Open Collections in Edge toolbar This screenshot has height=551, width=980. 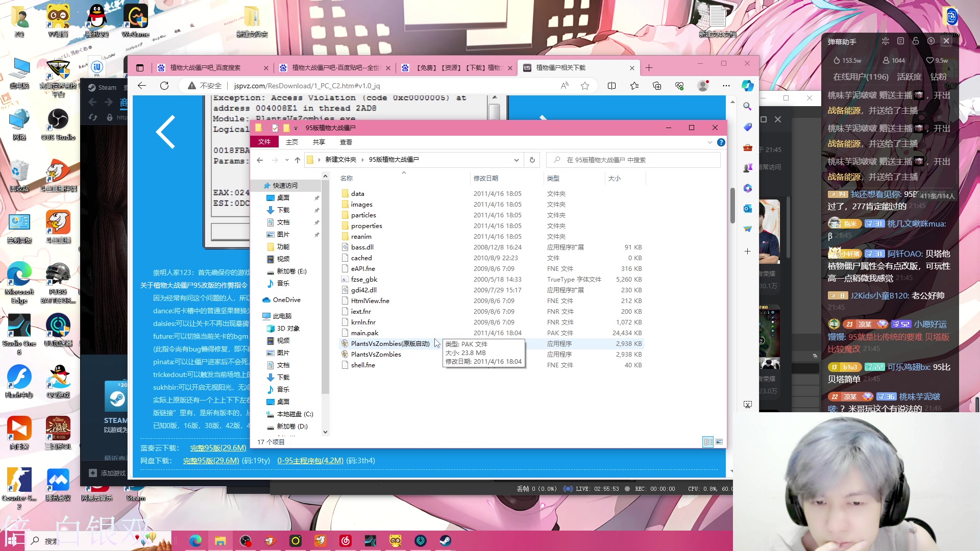[x=657, y=86]
